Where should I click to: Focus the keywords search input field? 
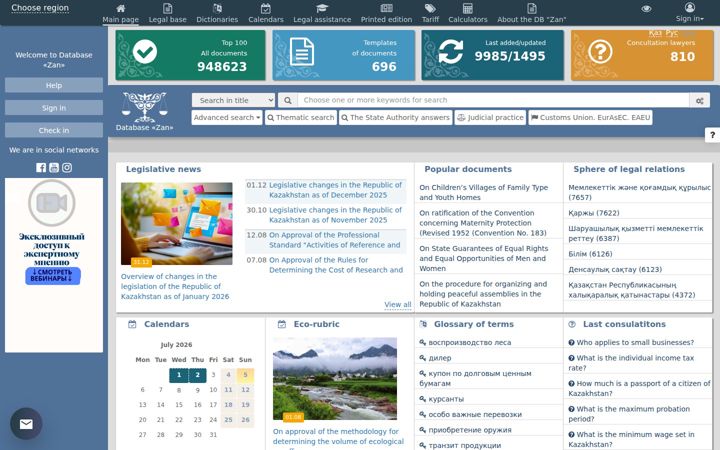(x=493, y=100)
